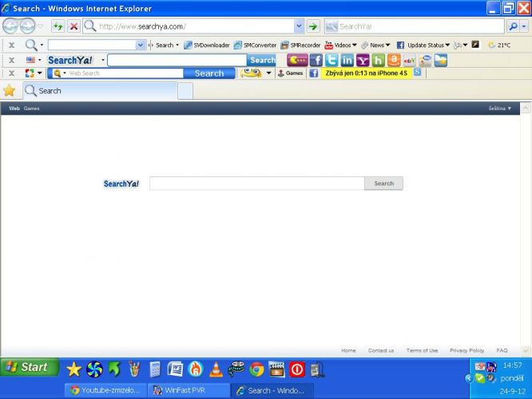Launch VLC from the quick launch bar
Image resolution: width=532 pixels, height=399 pixels.
[x=216, y=369]
